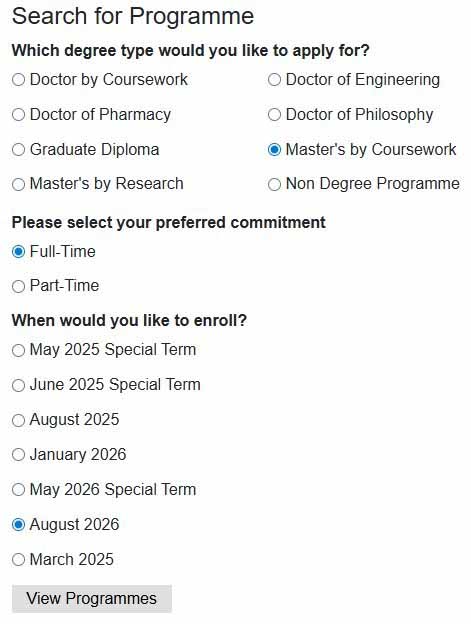Switch commitment to Part-Time
This screenshot has height=624, width=471.
pos(18,286)
